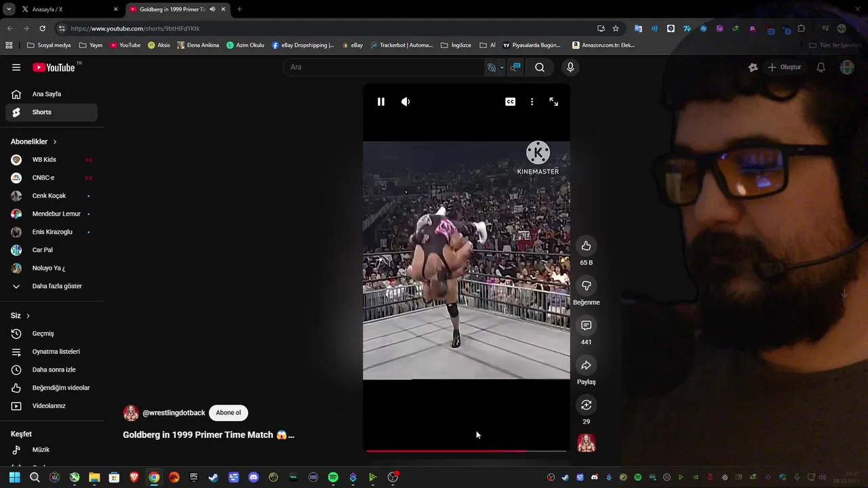Viewport: 868px width, 488px height.
Task: Open Spotify from the taskbar
Action: click(333, 477)
